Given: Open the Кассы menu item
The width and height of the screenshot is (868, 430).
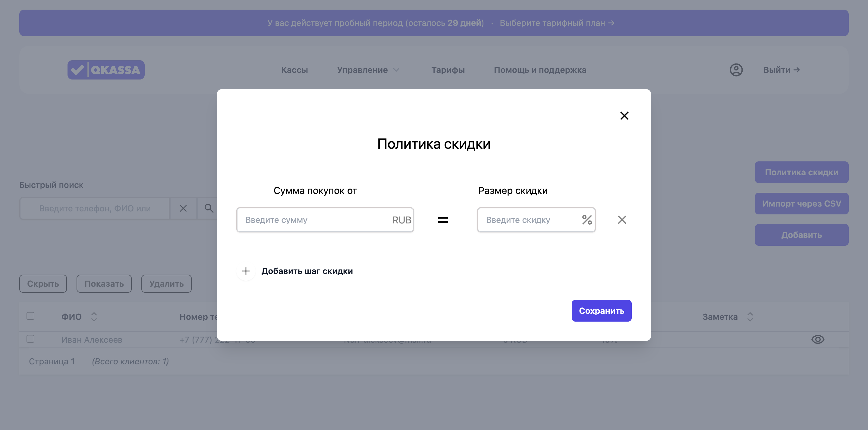Looking at the screenshot, I should click(x=294, y=70).
